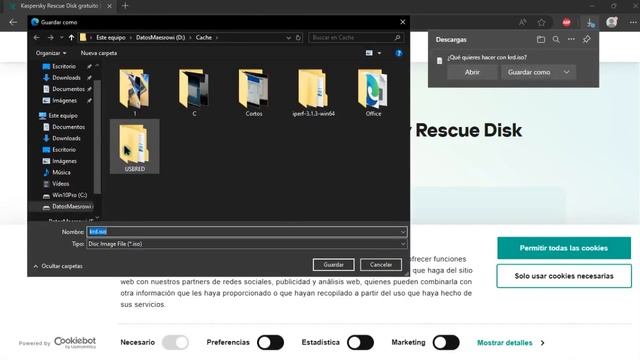Click the navigation pane scrollbar
Image resolution: width=640 pixels, height=360 pixels.
(x=97, y=137)
